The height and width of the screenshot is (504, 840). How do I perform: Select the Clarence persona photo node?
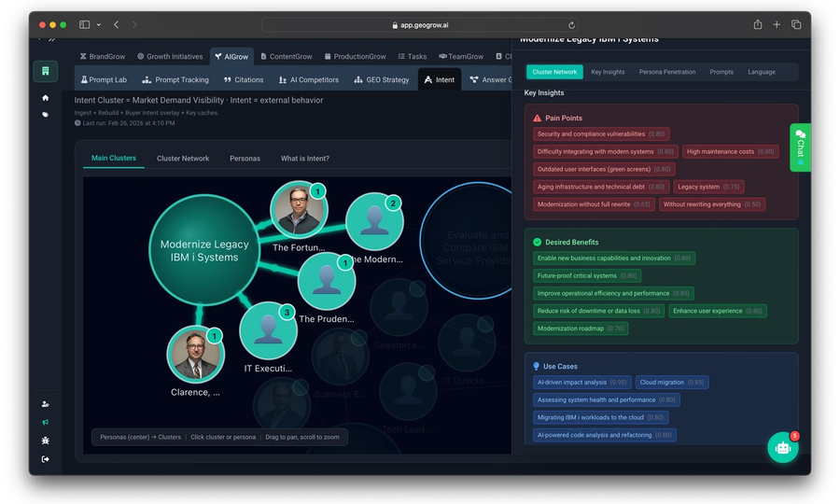click(x=196, y=354)
